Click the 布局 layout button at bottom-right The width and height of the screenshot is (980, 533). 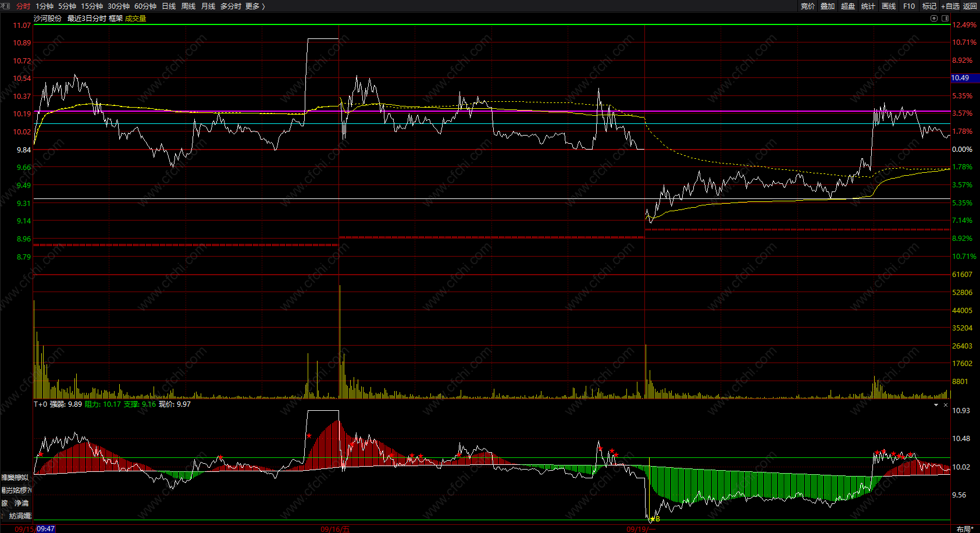(x=965, y=529)
